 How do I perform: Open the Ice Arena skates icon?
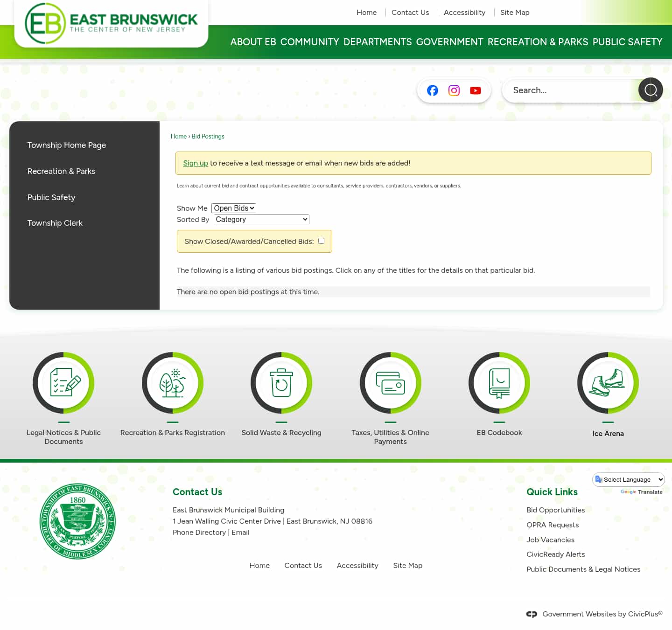point(608,382)
